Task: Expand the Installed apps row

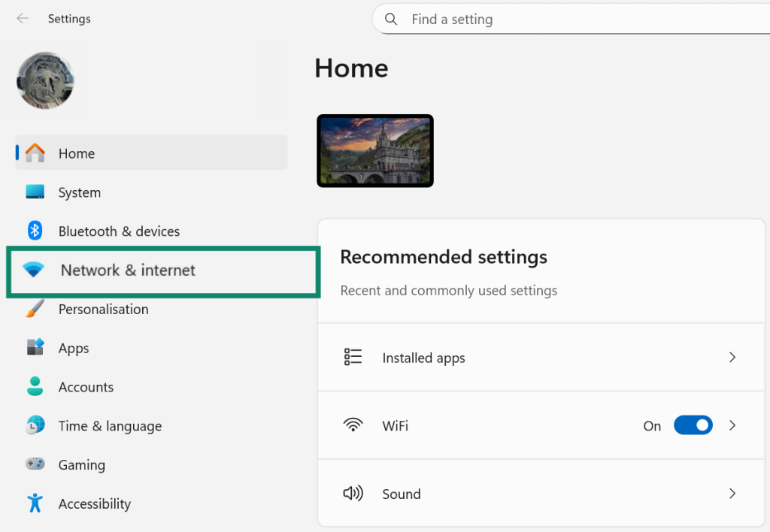Action: 732,357
